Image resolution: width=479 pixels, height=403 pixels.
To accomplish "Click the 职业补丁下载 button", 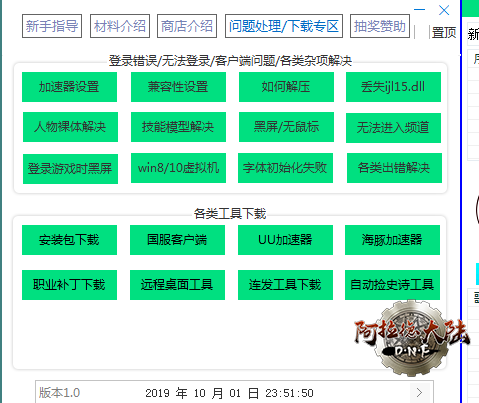I will pyautogui.click(x=69, y=285).
